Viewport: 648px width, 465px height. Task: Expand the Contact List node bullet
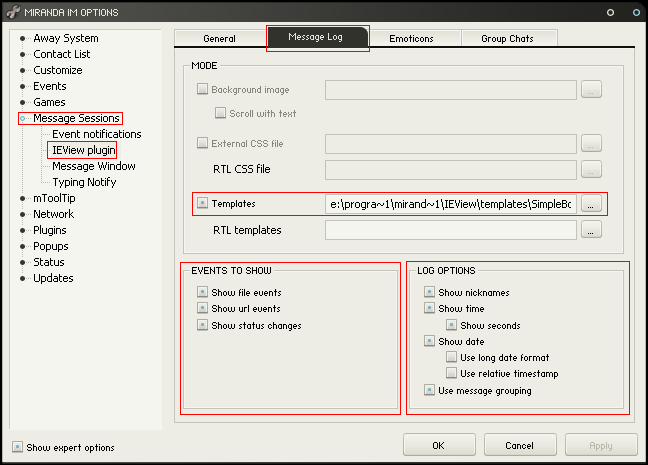[23, 55]
